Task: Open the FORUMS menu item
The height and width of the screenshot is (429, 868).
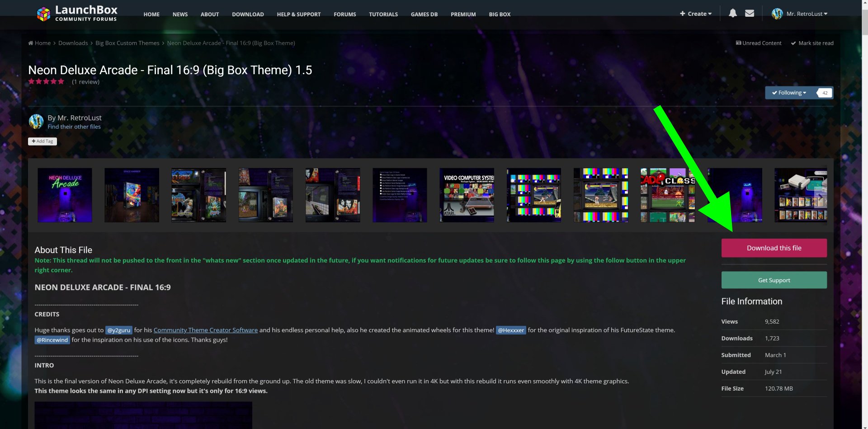Action: click(345, 14)
